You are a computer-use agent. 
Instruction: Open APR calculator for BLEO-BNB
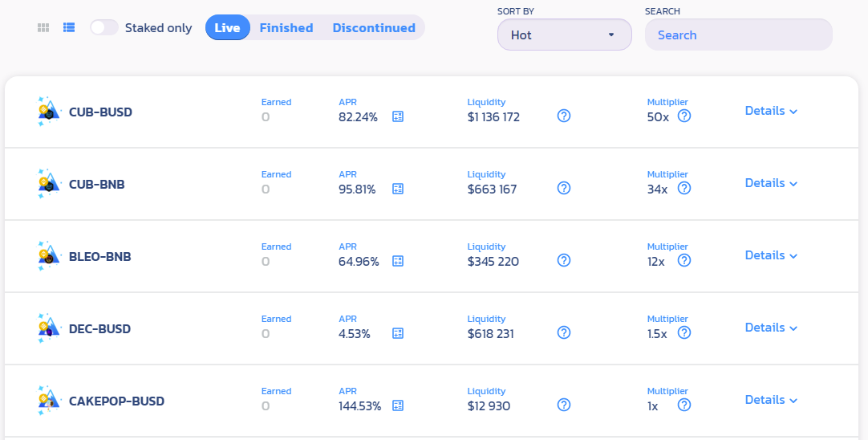click(x=397, y=261)
